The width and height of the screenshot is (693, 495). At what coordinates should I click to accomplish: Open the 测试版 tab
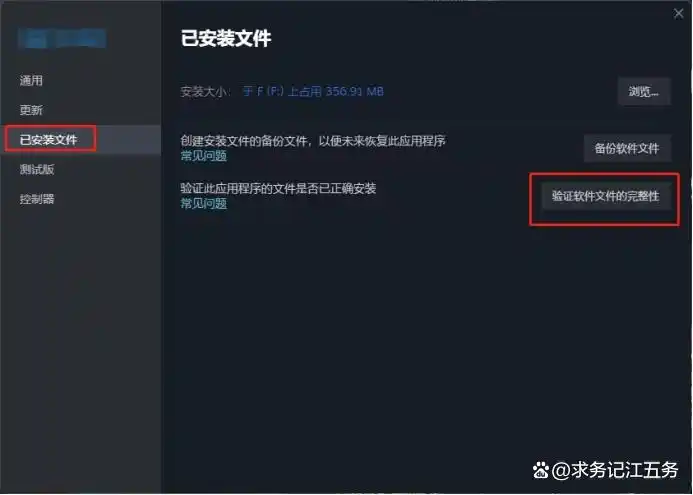[x=37, y=169]
